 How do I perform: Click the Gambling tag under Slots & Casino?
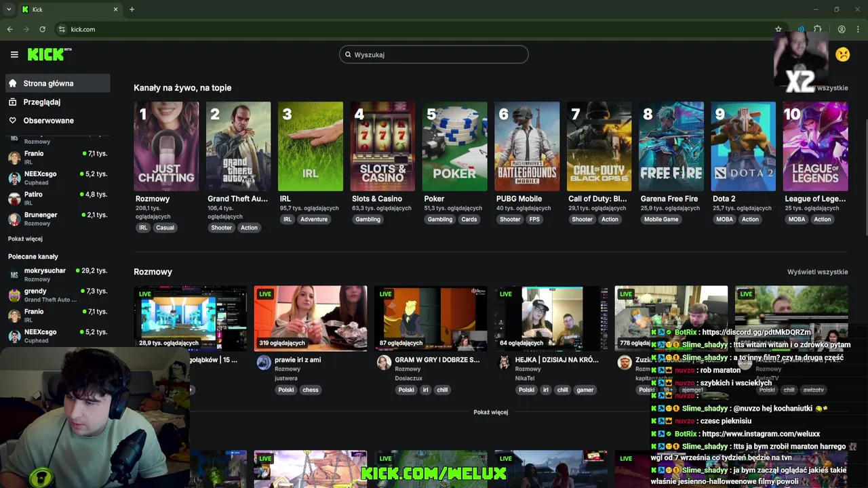click(x=368, y=219)
